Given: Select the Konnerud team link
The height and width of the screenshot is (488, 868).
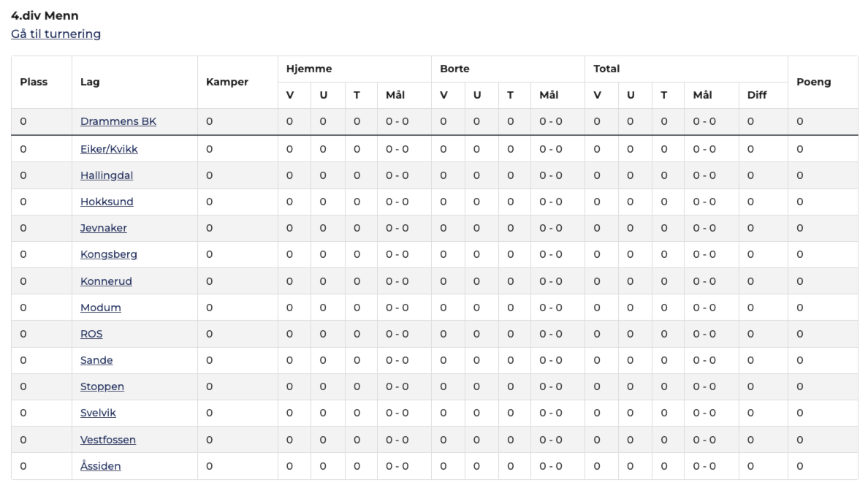Looking at the screenshot, I should 106,281.
